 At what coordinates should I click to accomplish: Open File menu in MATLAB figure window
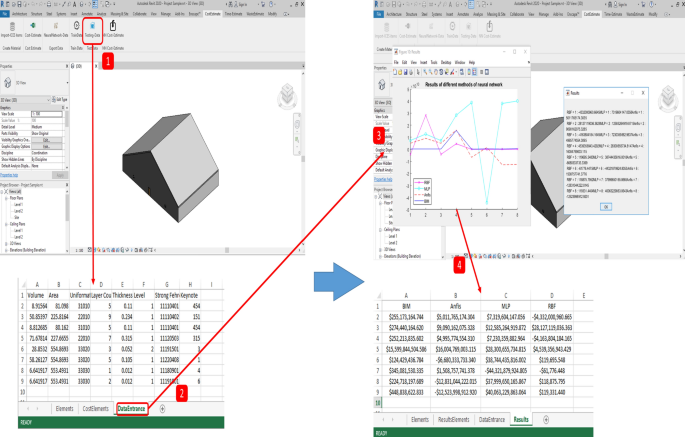[396, 62]
